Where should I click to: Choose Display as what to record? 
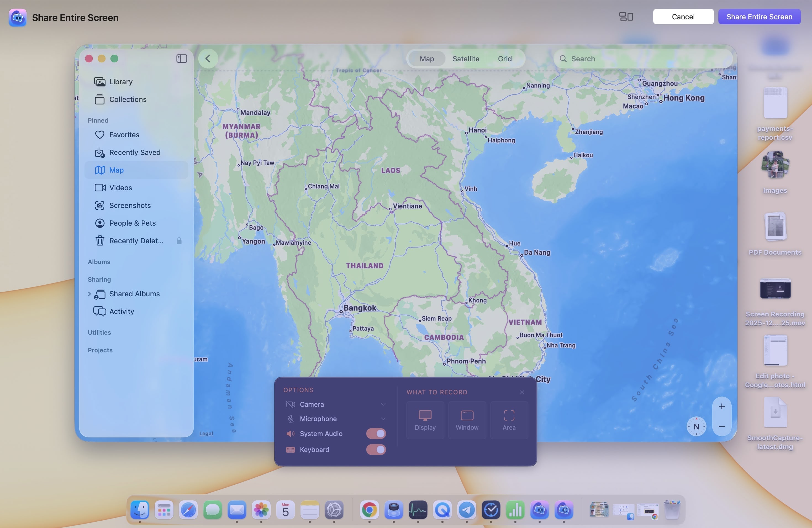pos(425,420)
